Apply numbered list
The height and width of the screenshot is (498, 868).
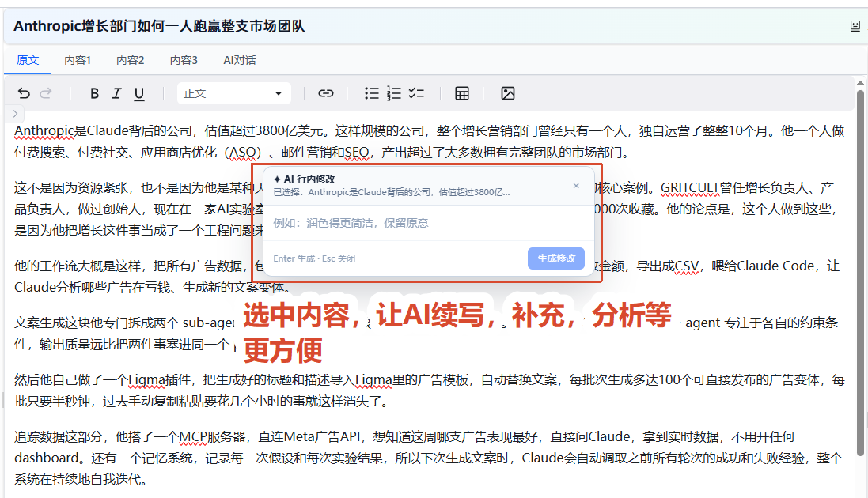(x=394, y=93)
